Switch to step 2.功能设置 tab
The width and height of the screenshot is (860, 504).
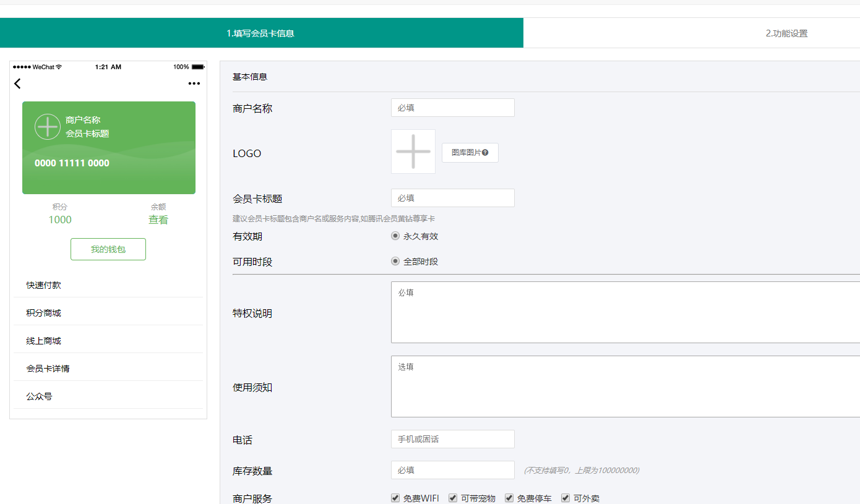(786, 33)
